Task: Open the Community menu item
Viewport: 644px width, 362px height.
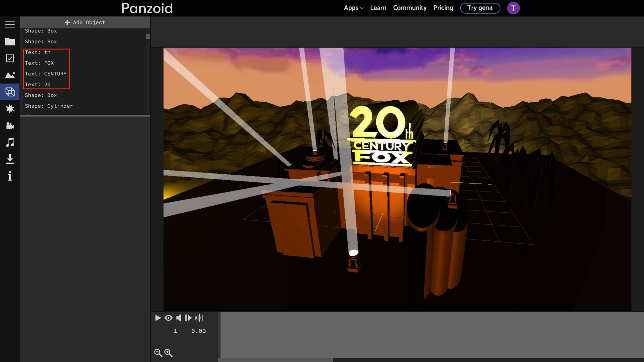Action: point(410,8)
